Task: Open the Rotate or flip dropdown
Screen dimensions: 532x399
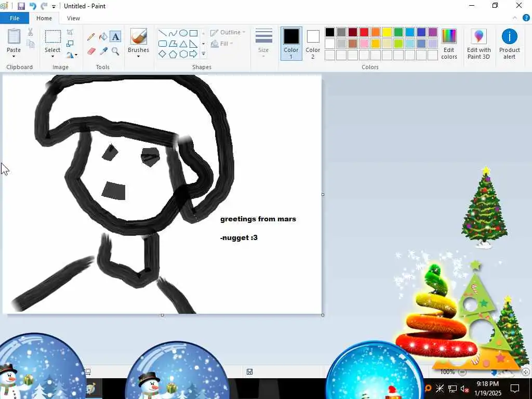Action: [x=72, y=55]
